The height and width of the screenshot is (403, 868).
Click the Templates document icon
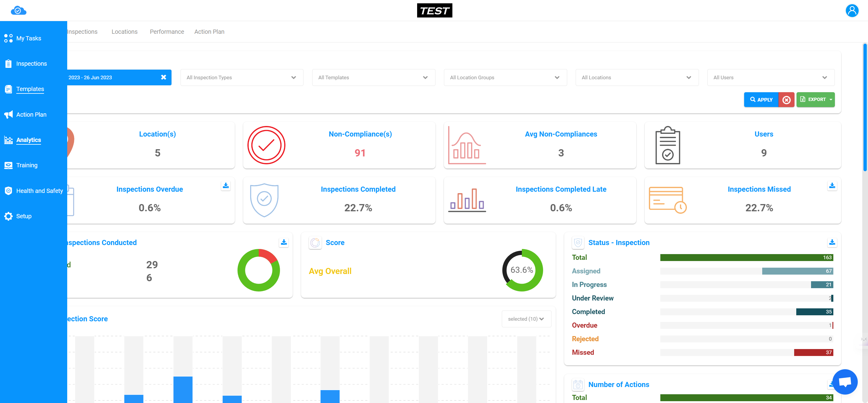pyautogui.click(x=8, y=89)
